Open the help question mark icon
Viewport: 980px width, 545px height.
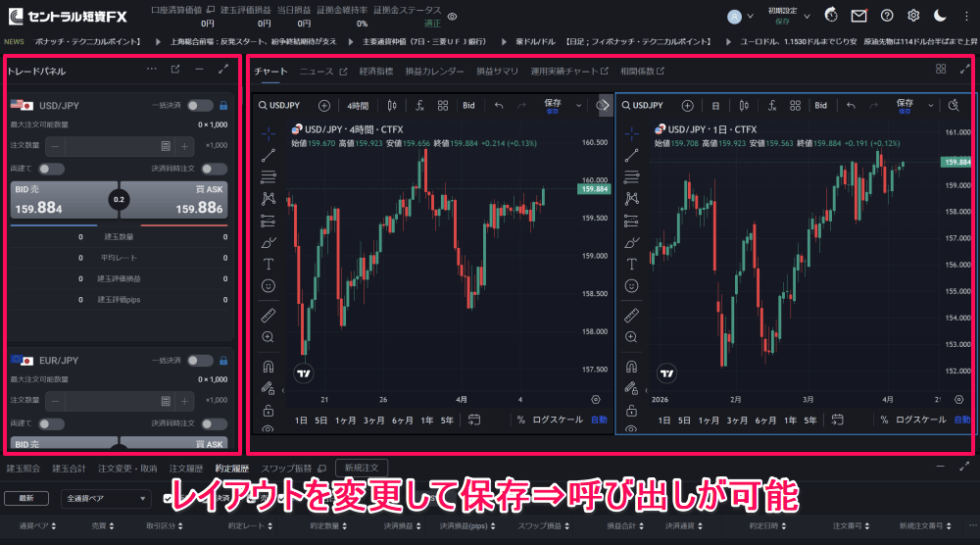887,16
